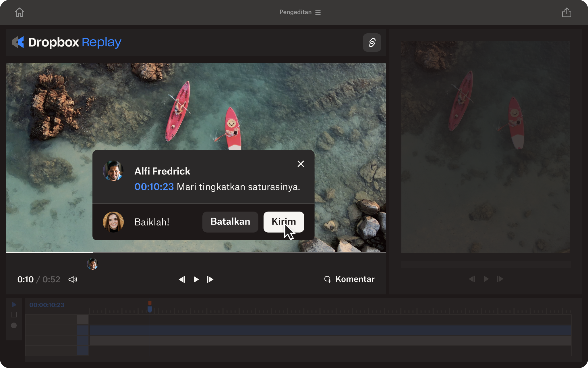Click the right preview's previous frame icon
Image resolution: width=588 pixels, height=368 pixels.
[472, 279]
